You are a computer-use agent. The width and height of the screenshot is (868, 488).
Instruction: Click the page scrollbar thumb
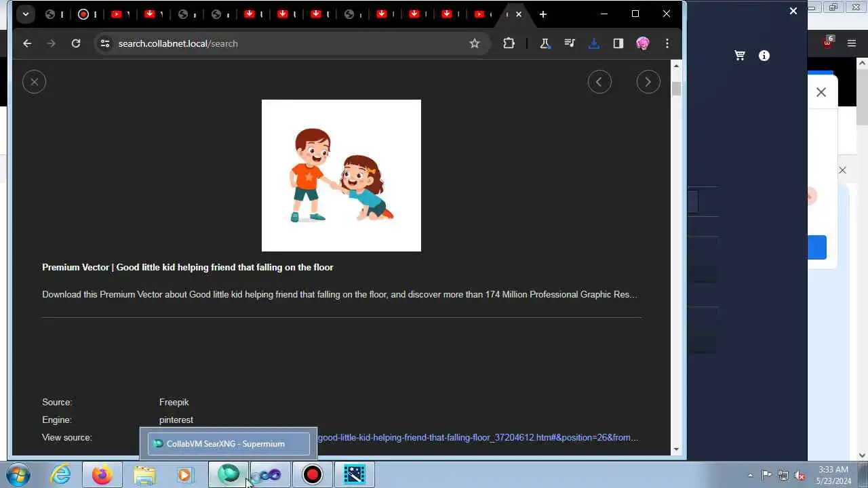pyautogui.click(x=676, y=89)
